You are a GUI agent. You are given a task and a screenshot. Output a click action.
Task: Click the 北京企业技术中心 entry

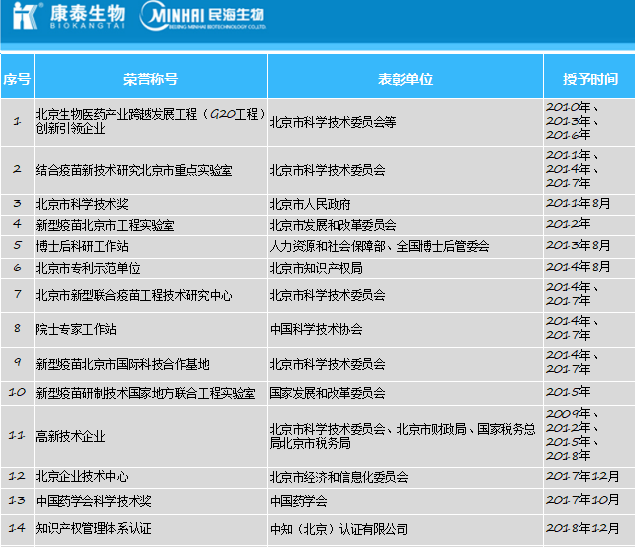(x=82, y=477)
